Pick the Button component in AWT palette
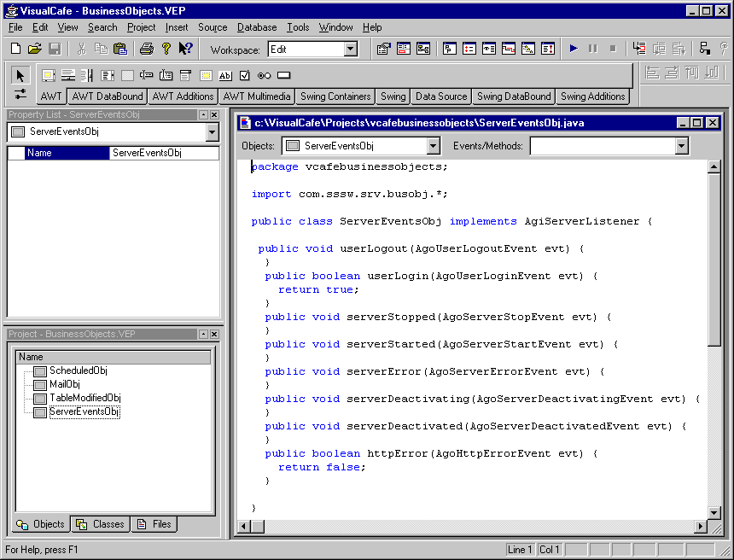Viewport: 734px width, 560px height. click(x=283, y=75)
